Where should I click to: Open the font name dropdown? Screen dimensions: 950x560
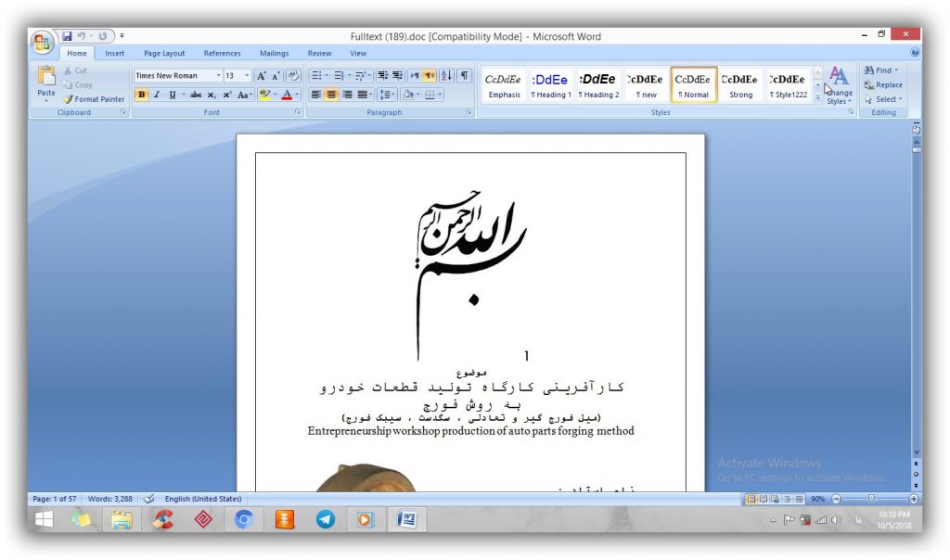[x=219, y=76]
